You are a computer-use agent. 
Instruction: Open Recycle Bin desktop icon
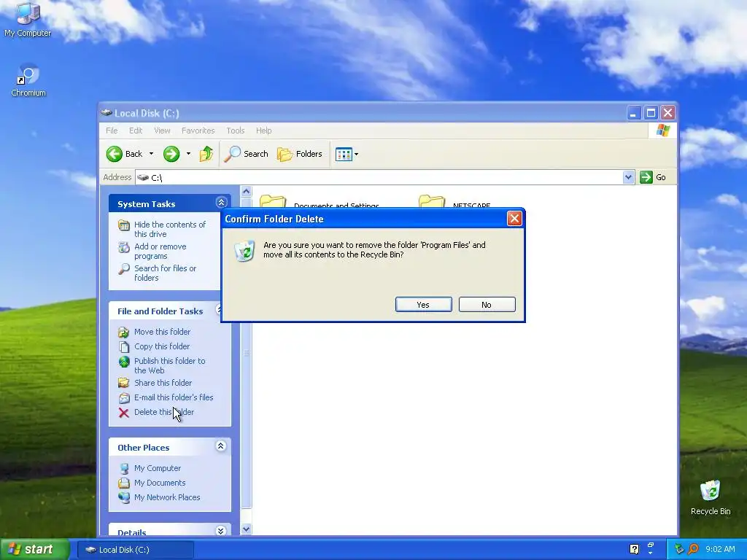[711, 497]
